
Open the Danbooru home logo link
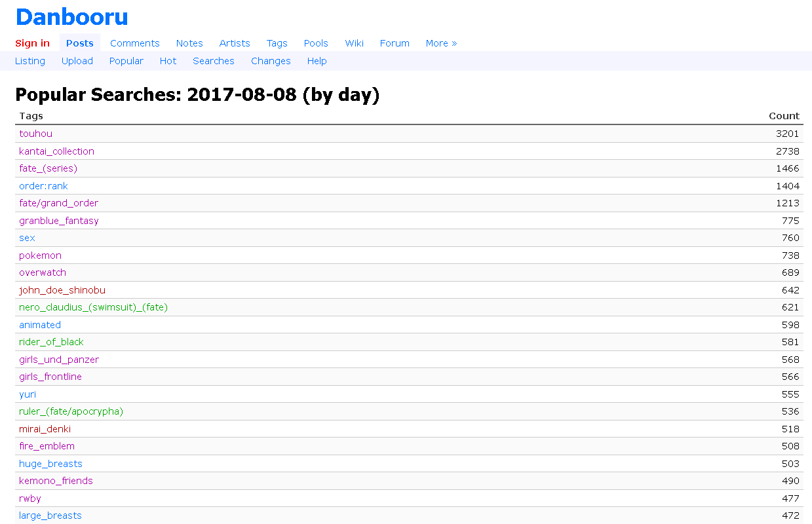tap(71, 17)
